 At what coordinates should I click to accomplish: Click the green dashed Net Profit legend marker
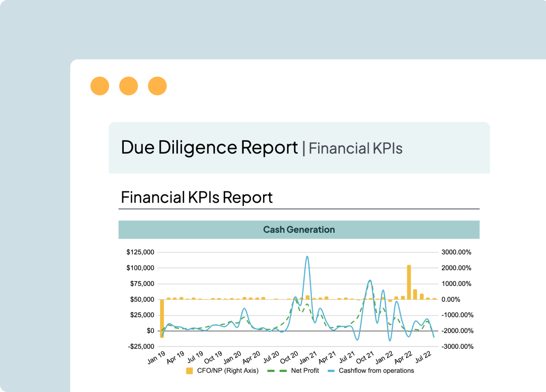point(277,371)
